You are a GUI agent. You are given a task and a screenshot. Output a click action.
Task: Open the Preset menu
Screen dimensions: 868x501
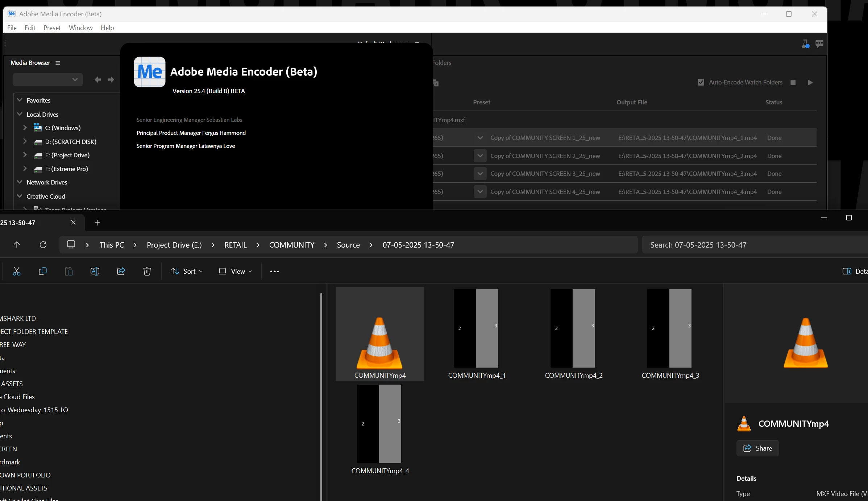pyautogui.click(x=52, y=28)
